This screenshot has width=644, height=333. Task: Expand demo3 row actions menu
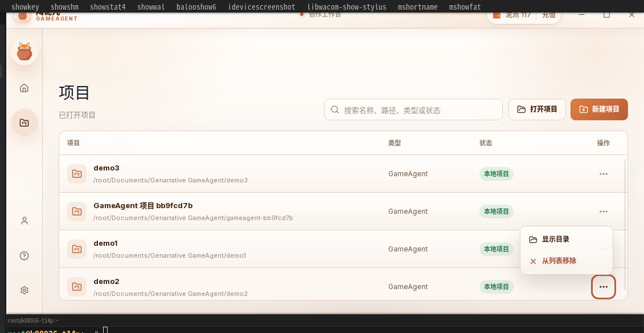(604, 174)
